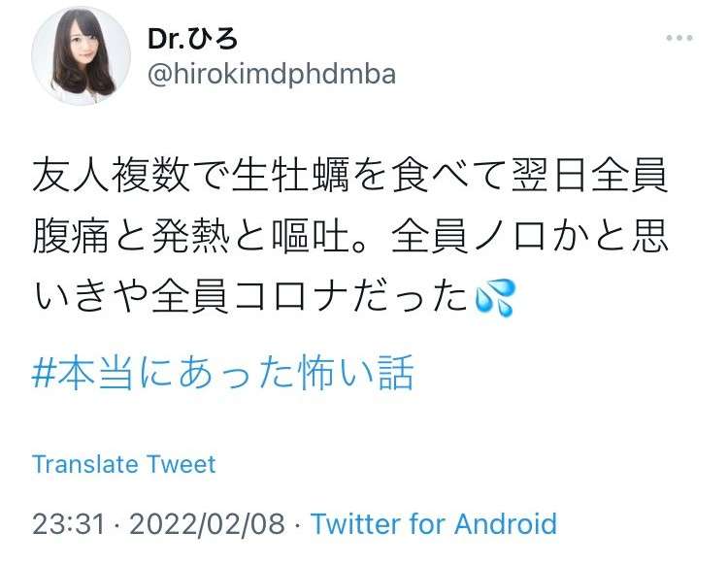The width and height of the screenshot is (728, 565).
Task: Click the 23:31 timestamp
Action: point(69,523)
